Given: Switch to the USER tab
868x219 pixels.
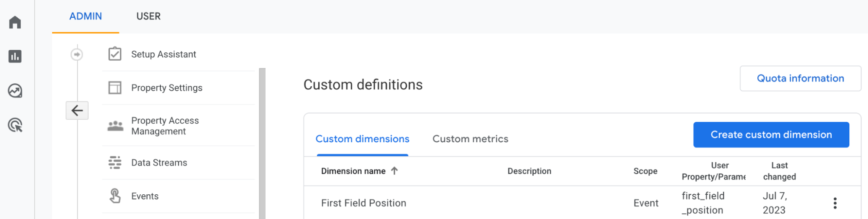Looking at the screenshot, I should 148,16.
